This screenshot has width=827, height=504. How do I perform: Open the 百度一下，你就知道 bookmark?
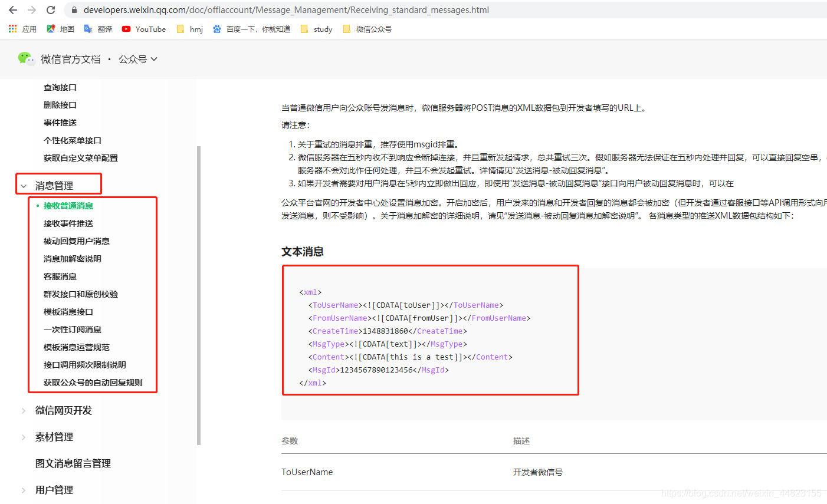point(251,29)
